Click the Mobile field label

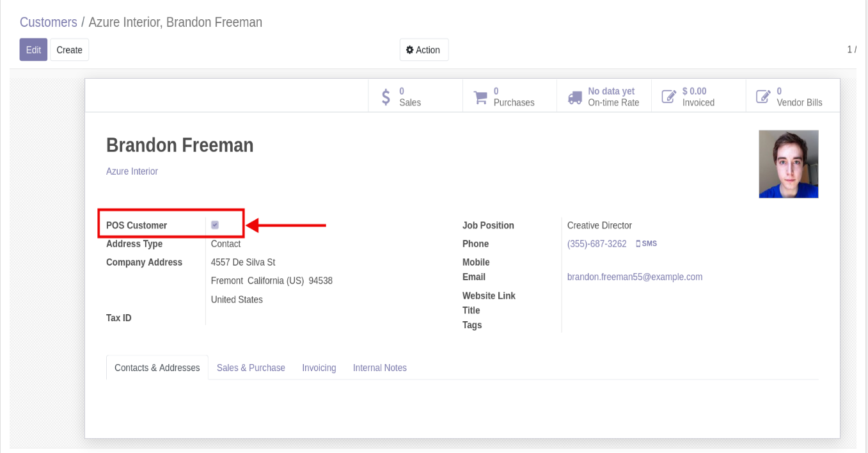tap(476, 262)
